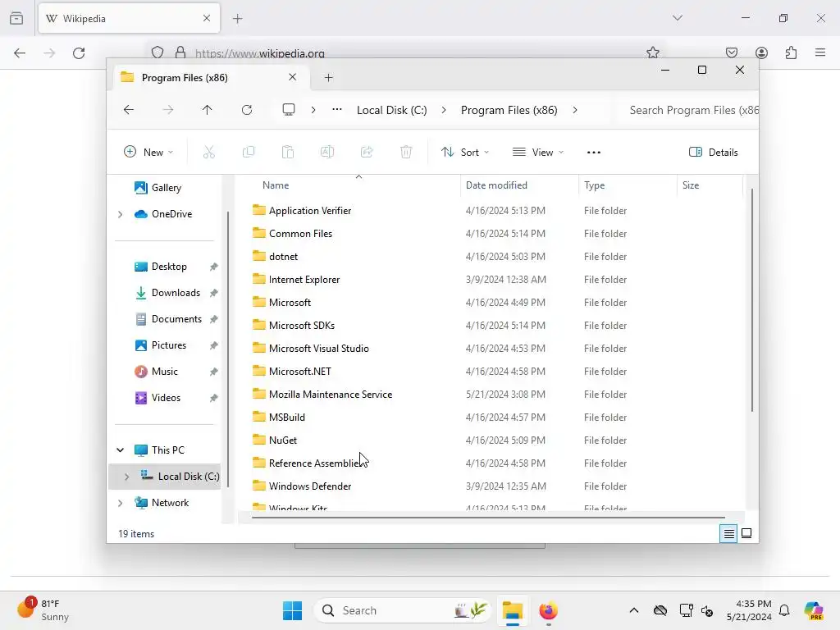Select the Wikipedia browser tab
The image size is (840, 630).
(129, 19)
